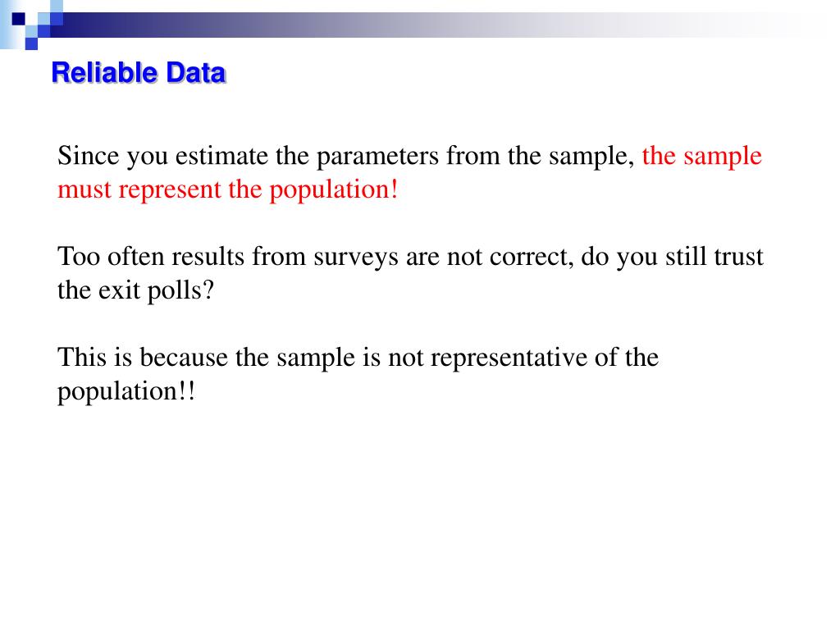Click the word 'parameters' in first paragraph
The height and width of the screenshot is (630, 840).
(x=377, y=157)
